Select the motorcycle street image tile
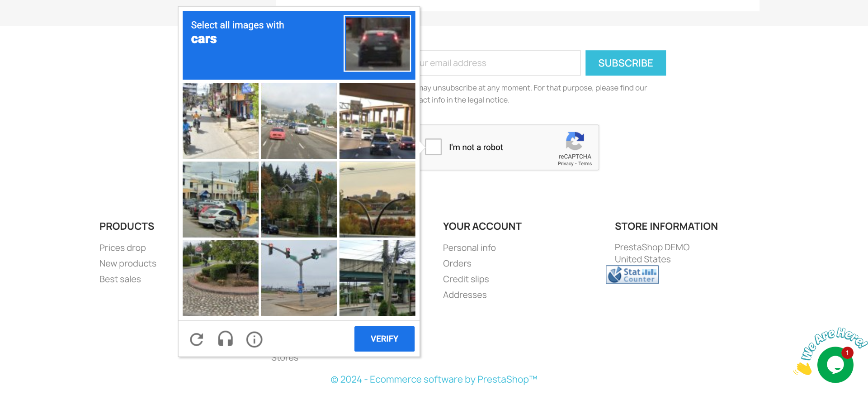This screenshot has height=395, width=868. [x=221, y=121]
